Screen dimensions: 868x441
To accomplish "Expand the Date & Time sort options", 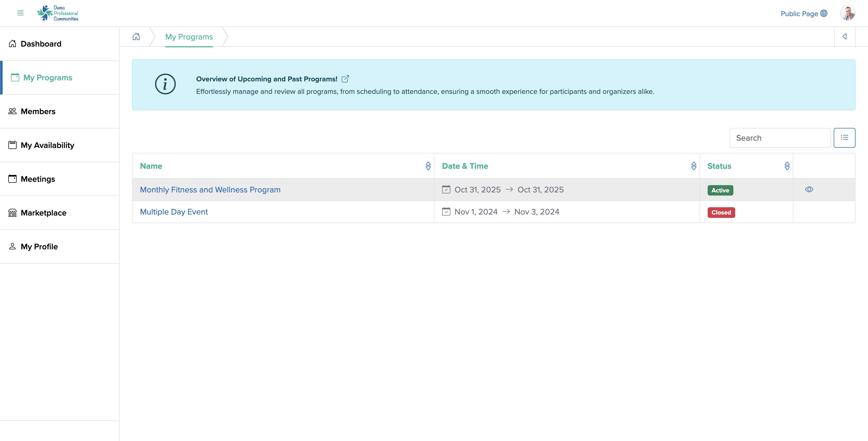I will point(693,166).
